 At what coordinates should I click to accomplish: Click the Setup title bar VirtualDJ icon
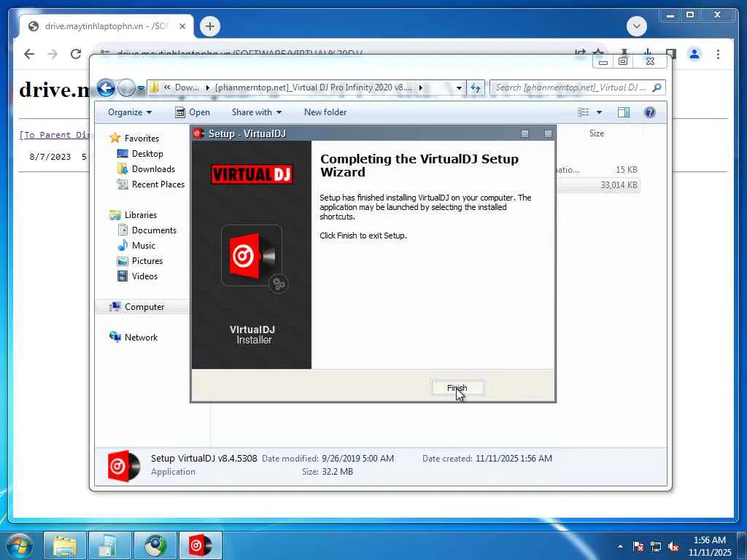[198, 134]
